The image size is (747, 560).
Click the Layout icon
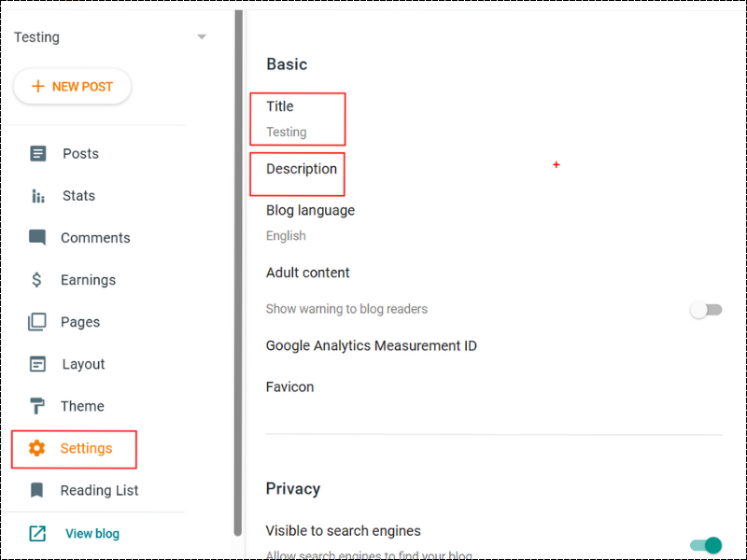37,363
